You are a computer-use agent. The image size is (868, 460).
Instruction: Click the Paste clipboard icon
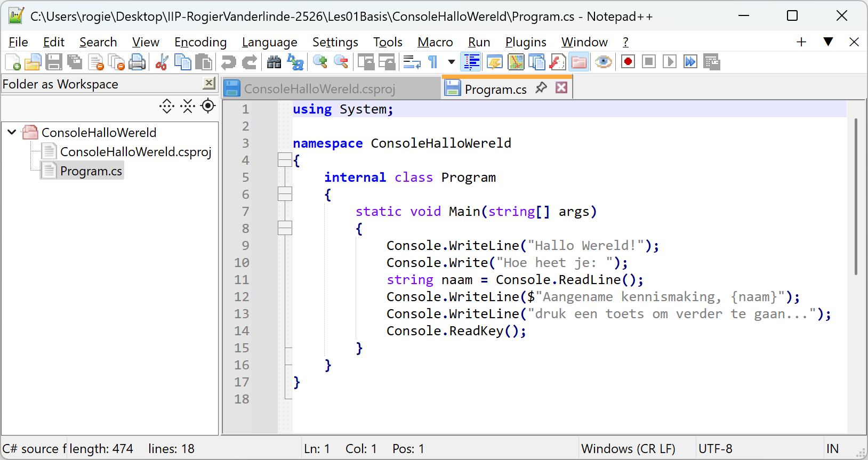tap(203, 62)
